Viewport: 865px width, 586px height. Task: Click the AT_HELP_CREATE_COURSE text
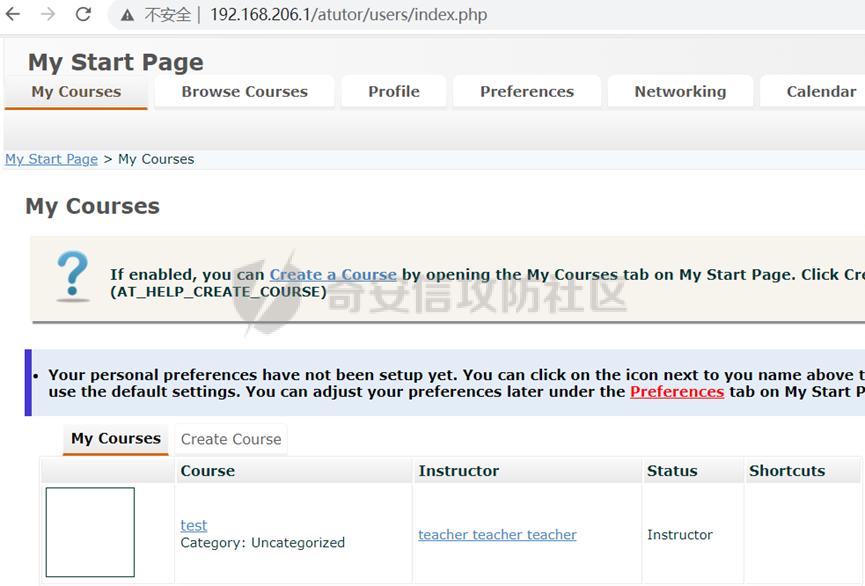coord(218,292)
